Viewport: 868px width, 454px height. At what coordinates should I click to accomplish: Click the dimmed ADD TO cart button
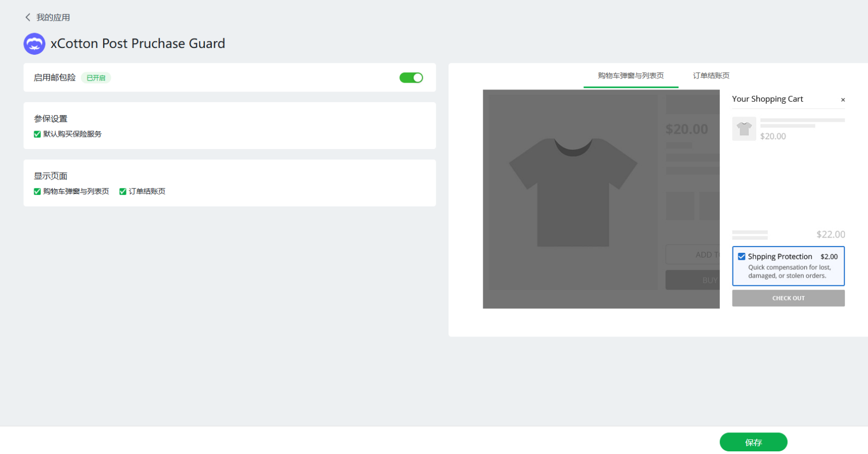click(693, 254)
